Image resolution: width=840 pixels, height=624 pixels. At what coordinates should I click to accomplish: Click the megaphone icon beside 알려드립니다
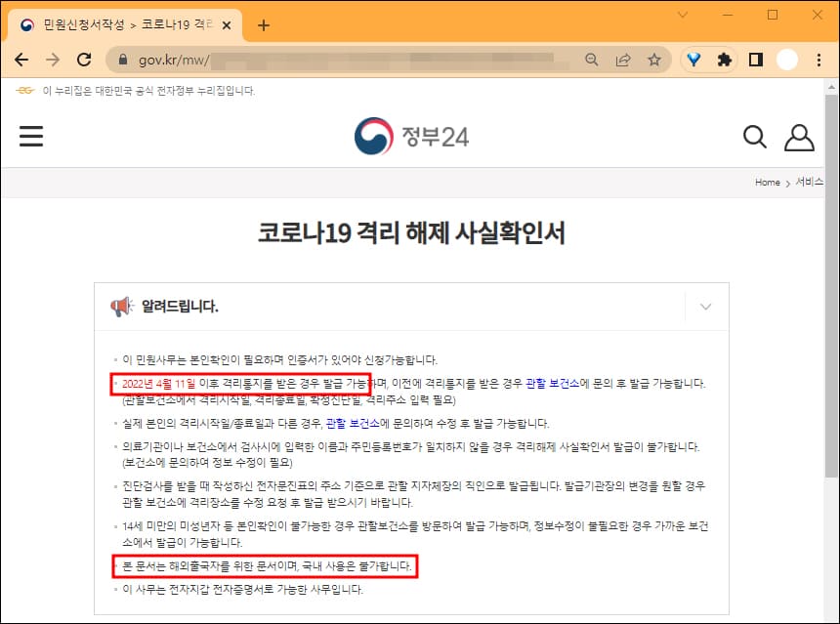[120, 306]
